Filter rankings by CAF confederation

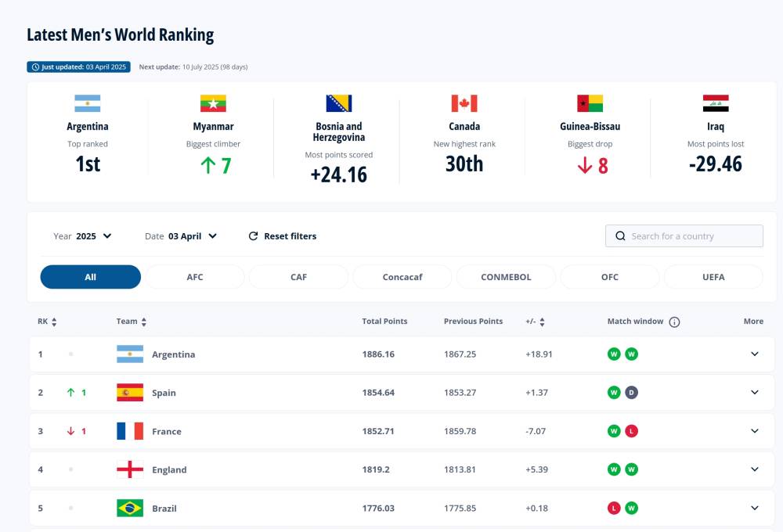(298, 277)
